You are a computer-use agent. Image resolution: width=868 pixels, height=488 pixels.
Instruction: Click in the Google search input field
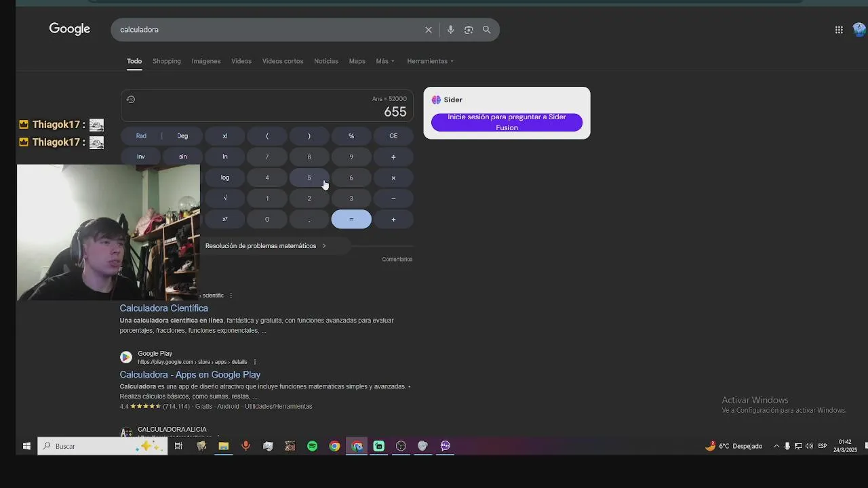pyautogui.click(x=269, y=30)
